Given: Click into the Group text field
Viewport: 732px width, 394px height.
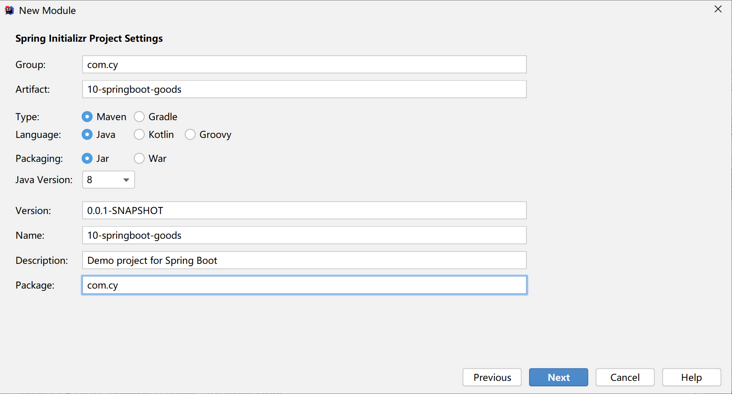Looking at the screenshot, I should tap(304, 64).
